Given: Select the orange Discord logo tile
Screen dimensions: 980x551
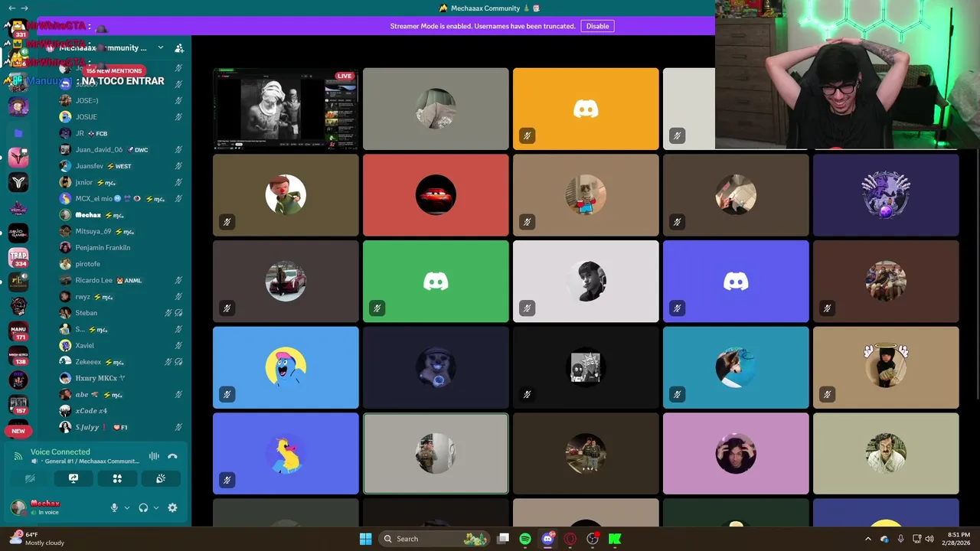Looking at the screenshot, I should coord(586,109).
